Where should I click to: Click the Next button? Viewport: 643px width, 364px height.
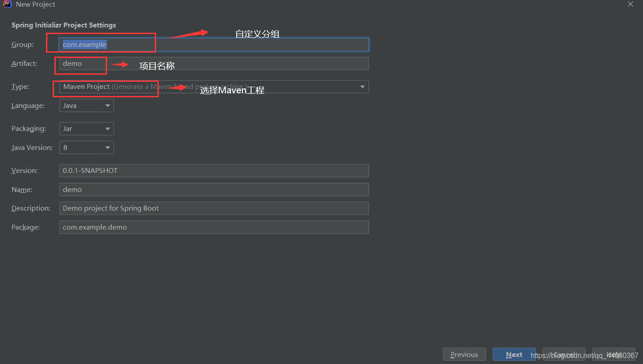click(x=514, y=355)
